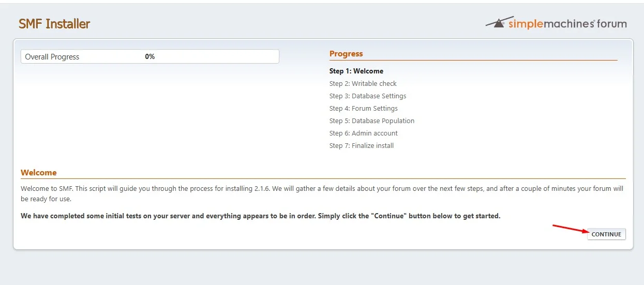Click the Overall Progress label text
Viewport: 644px width, 285px height.
[x=52, y=57]
